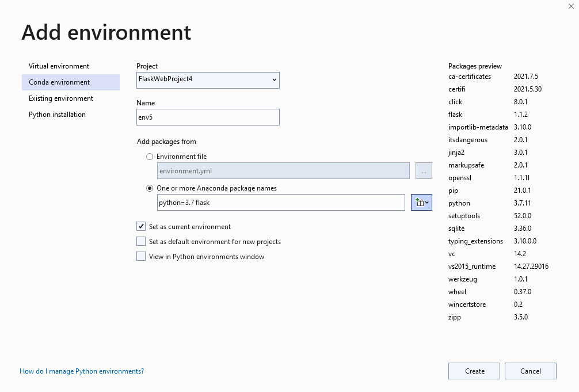
Task: Click the browse (...) icon for environment file
Action: pyautogui.click(x=424, y=170)
